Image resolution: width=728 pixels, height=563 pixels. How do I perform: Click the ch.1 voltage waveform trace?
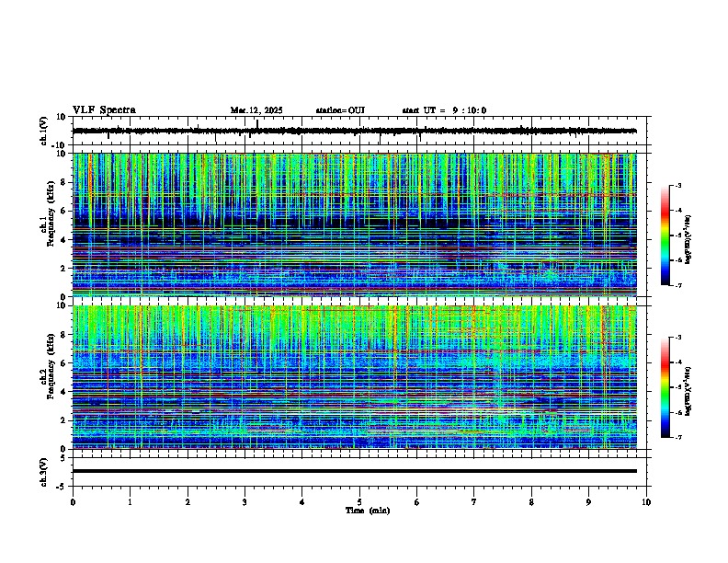[x=354, y=131]
